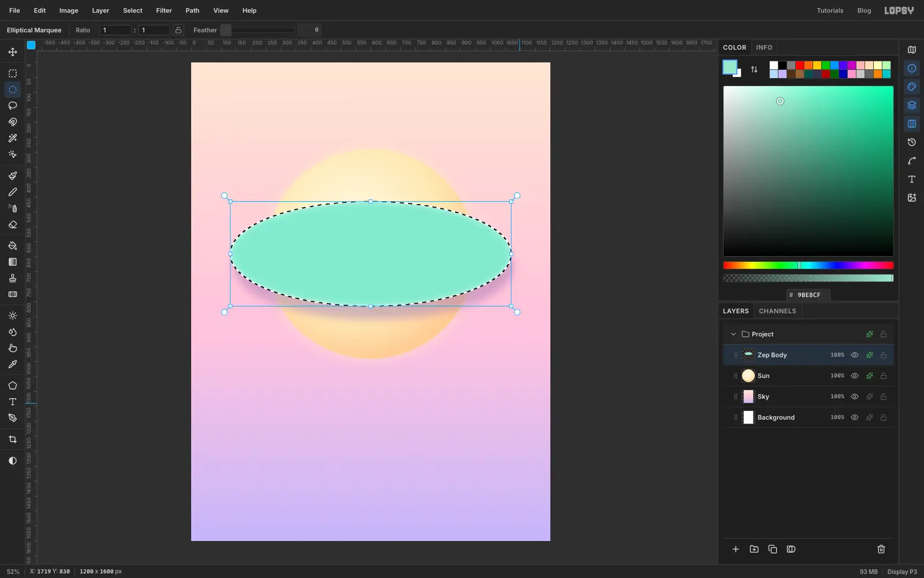Select the Eraser tool
Image resolution: width=924 pixels, height=578 pixels.
tap(13, 224)
